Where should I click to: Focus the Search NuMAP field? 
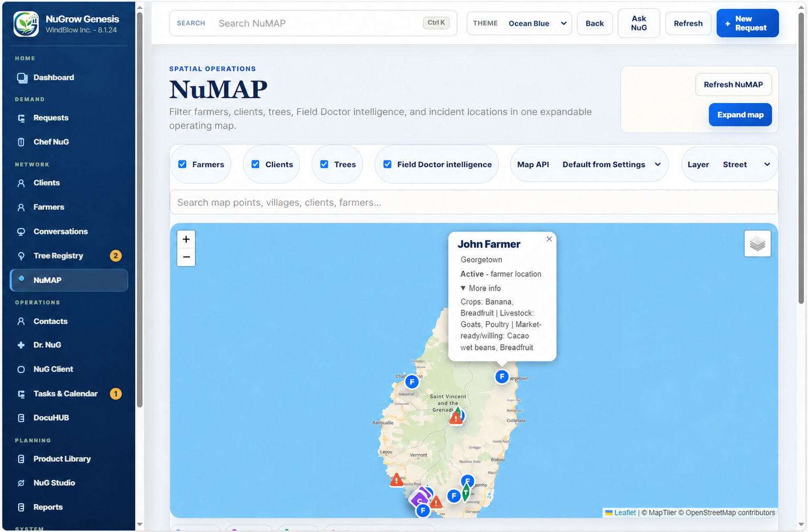[313, 24]
